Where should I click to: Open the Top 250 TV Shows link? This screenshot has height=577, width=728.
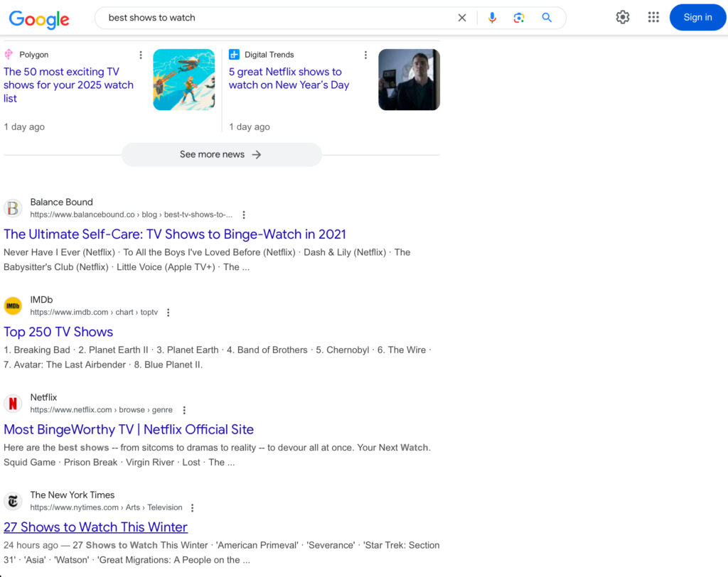[58, 332]
